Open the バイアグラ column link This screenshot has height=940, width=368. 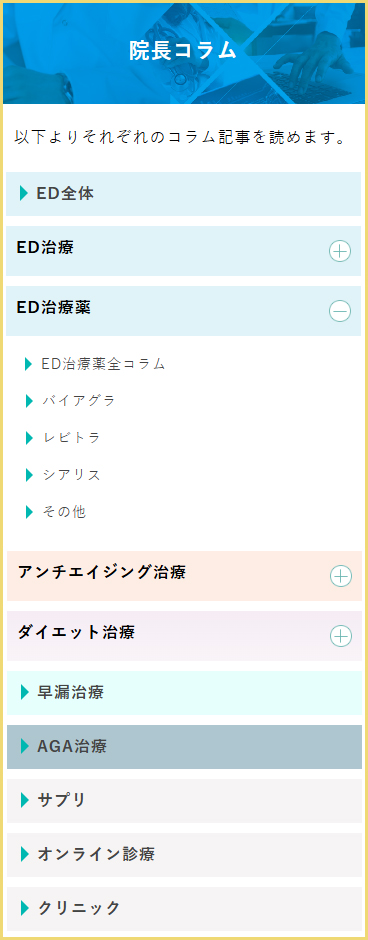click(78, 401)
